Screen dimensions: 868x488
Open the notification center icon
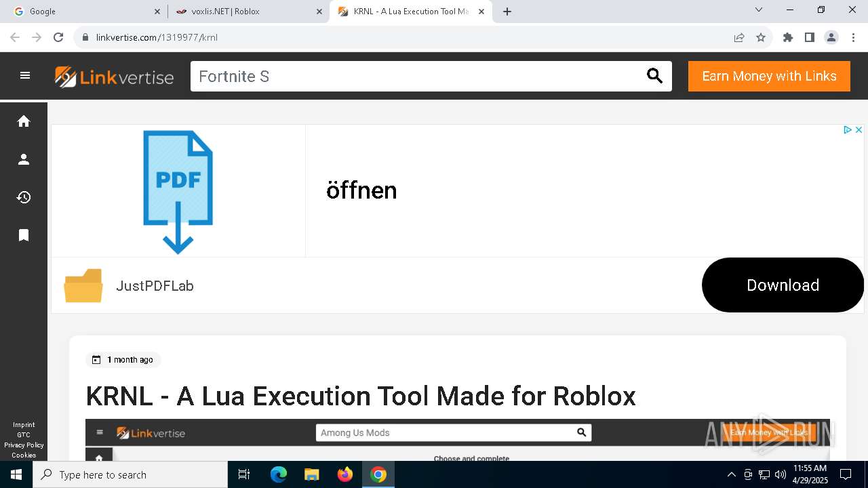[x=846, y=474]
